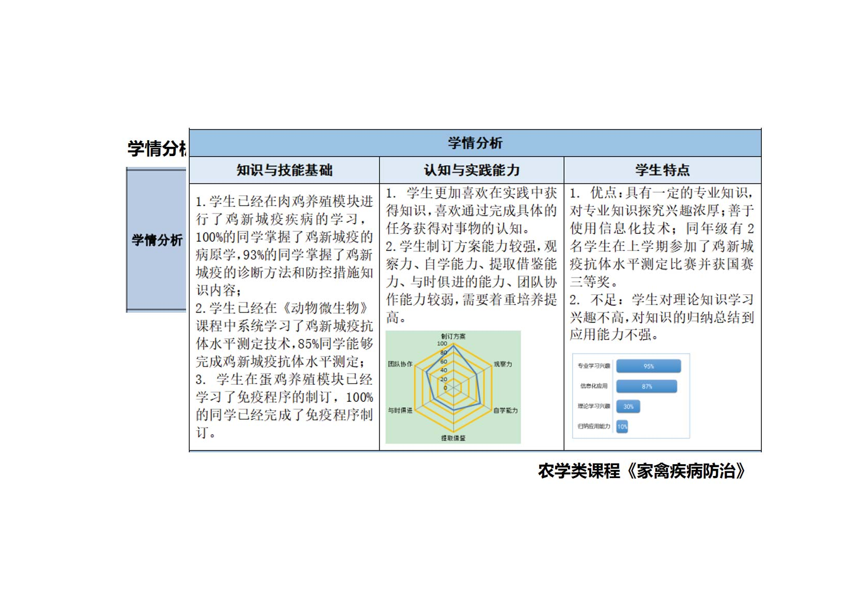Click paragraph starting 1. 学生更加喜欢在实践中
This screenshot has width=868, height=613.
[x=472, y=210]
